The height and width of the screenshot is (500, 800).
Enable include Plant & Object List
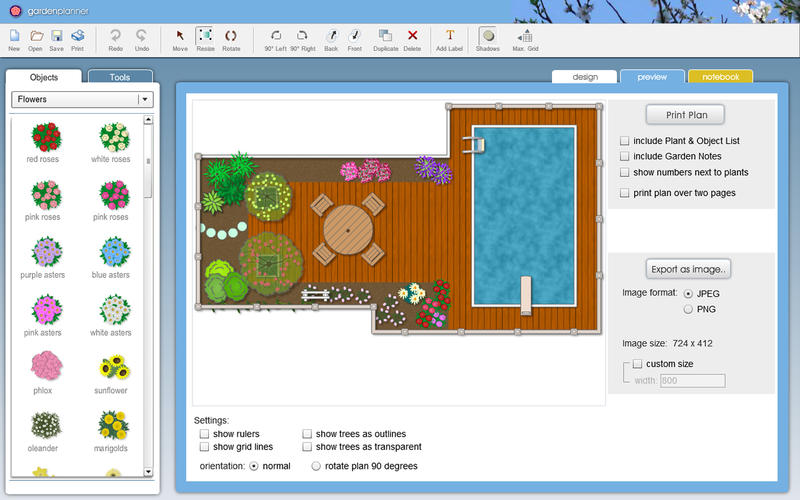[x=625, y=141]
